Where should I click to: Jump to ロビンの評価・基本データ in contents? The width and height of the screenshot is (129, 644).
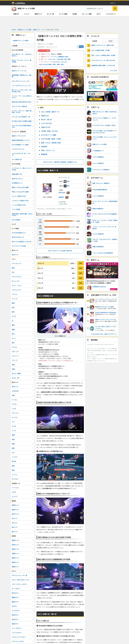click(50, 112)
